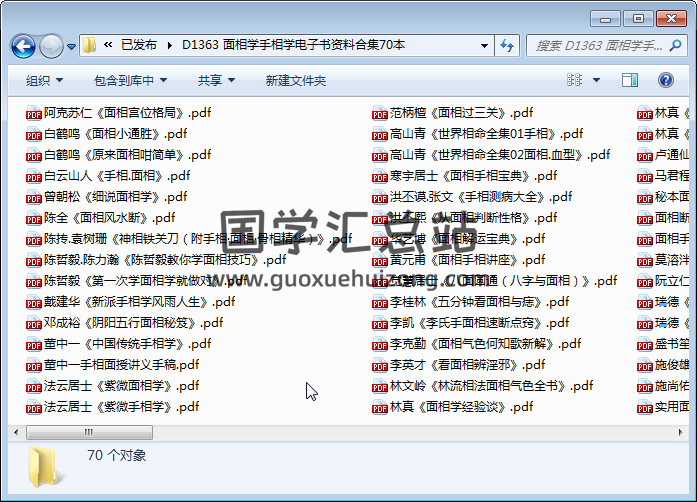This screenshot has width=697, height=502.
Task: Click the 已发布 breadcrumb segment
Action: [139, 45]
